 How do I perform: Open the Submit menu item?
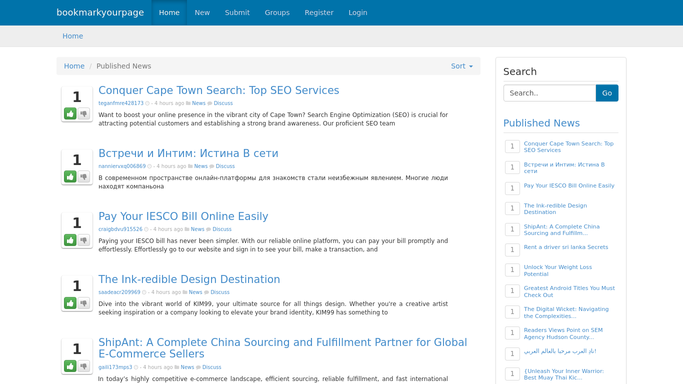pyautogui.click(x=237, y=13)
